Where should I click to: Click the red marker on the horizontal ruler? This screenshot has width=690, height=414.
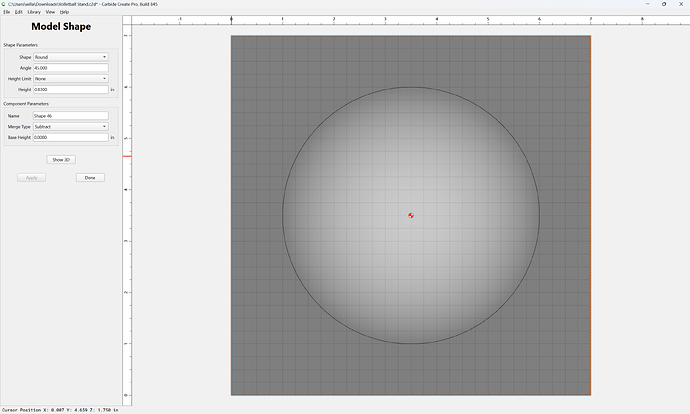coord(231,19)
